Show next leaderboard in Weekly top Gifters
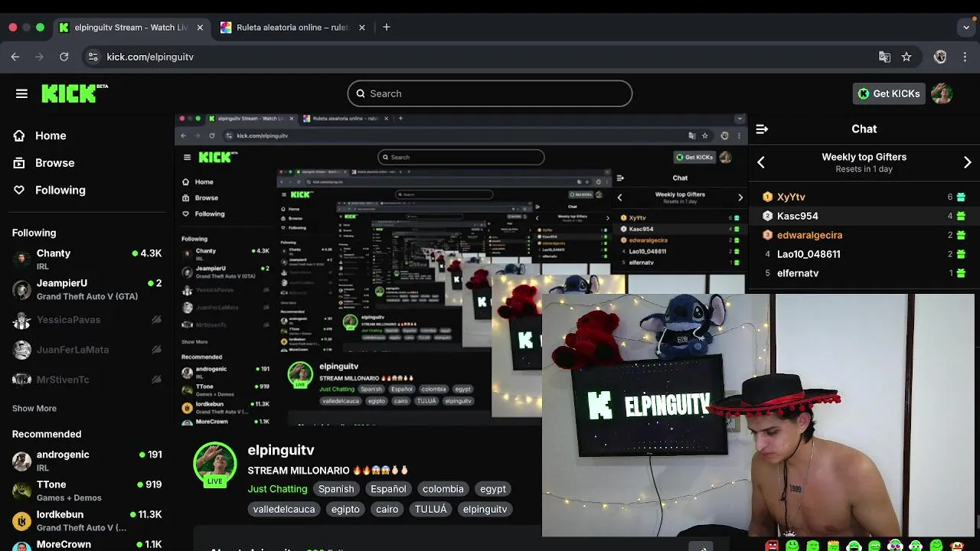Screen dimensions: 980x551 click(967, 162)
